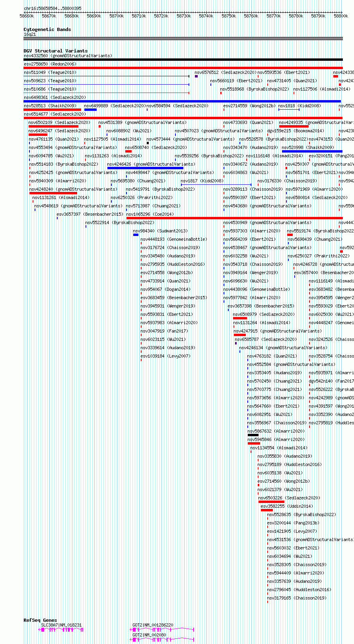Click the blue bar under nsv6499889
354x644 pixels.
tap(90, 110)
